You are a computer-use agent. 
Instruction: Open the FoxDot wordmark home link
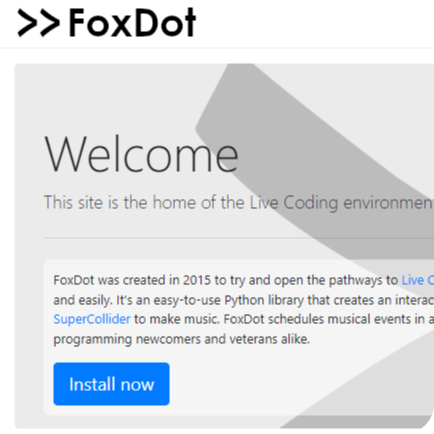pyautogui.click(x=132, y=23)
